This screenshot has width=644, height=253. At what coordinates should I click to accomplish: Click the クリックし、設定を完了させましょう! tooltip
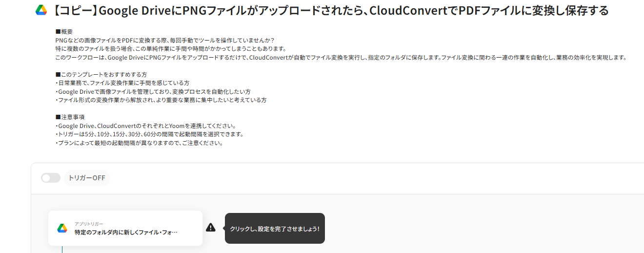tap(275, 228)
